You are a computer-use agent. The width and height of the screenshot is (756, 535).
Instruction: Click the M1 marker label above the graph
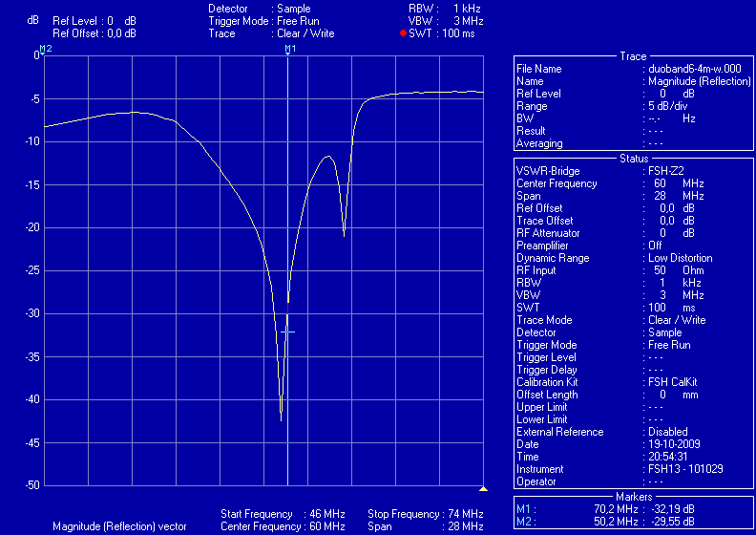click(x=290, y=48)
